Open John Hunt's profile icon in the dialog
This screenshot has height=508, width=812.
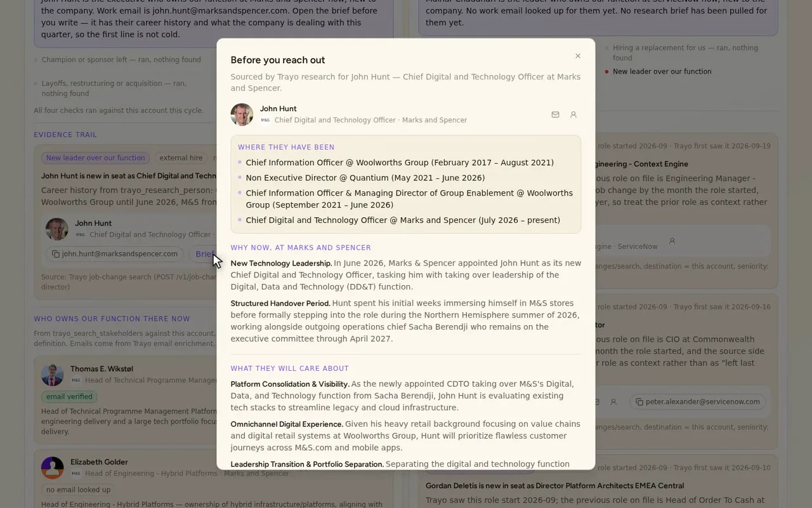(x=573, y=115)
